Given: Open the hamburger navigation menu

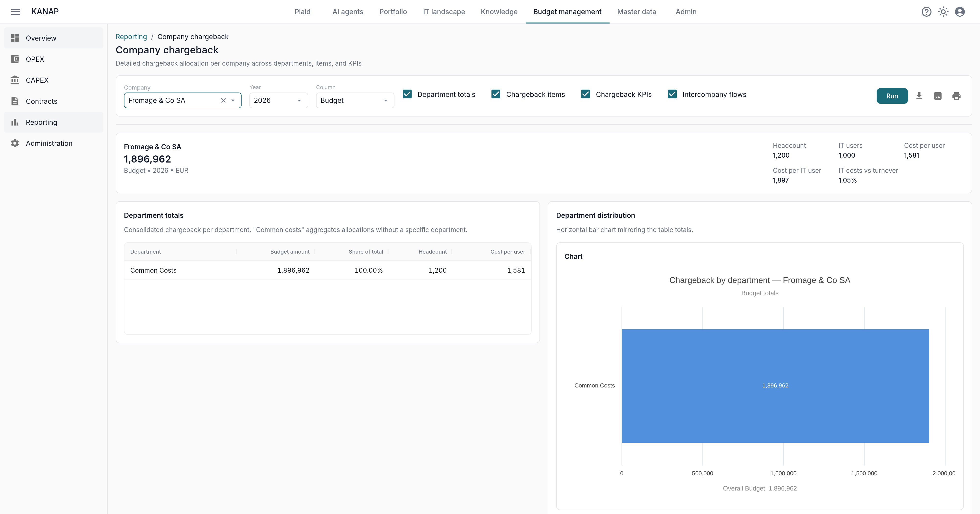Looking at the screenshot, I should 16,12.
